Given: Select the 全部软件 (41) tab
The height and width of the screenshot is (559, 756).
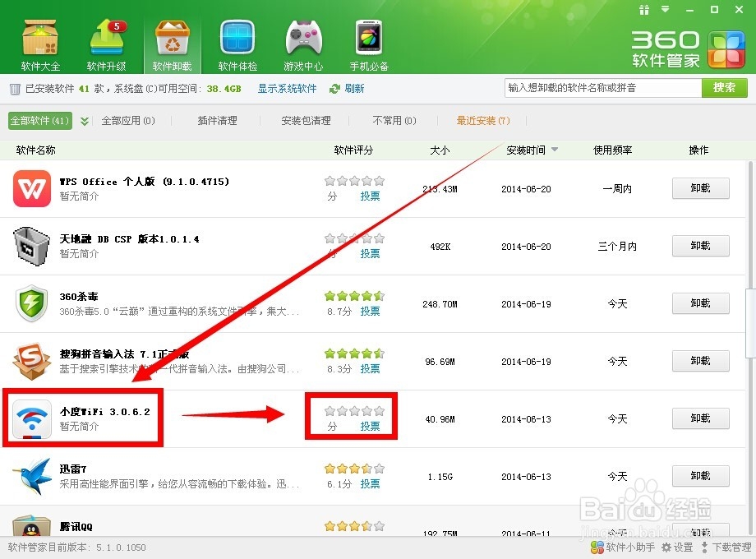Looking at the screenshot, I should 40,121.
